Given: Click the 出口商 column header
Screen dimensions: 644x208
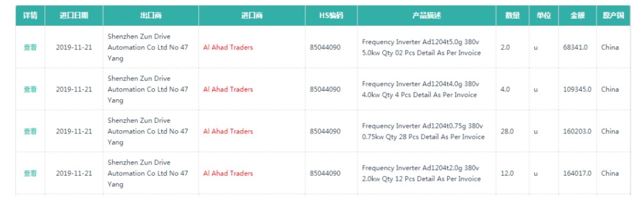Looking at the screenshot, I should 151,16.
